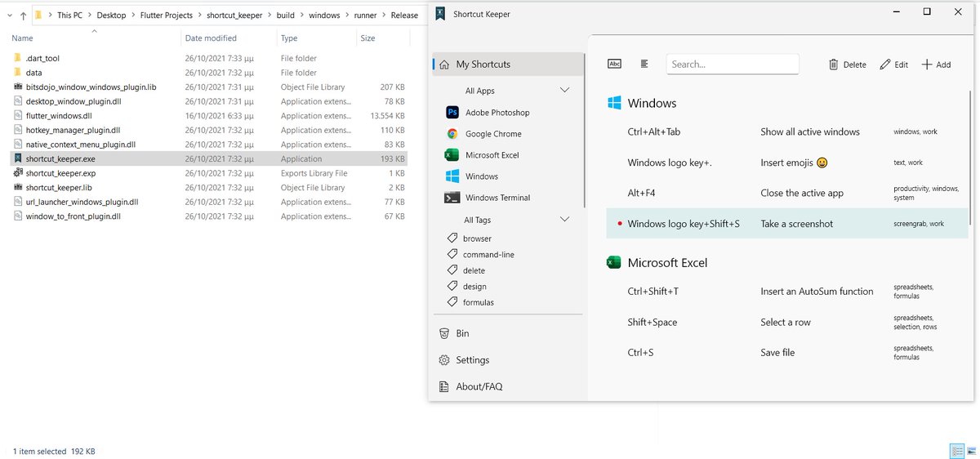Select the Alt+F4 shortcut row
This screenshot has height=459, width=980.
(x=786, y=193)
